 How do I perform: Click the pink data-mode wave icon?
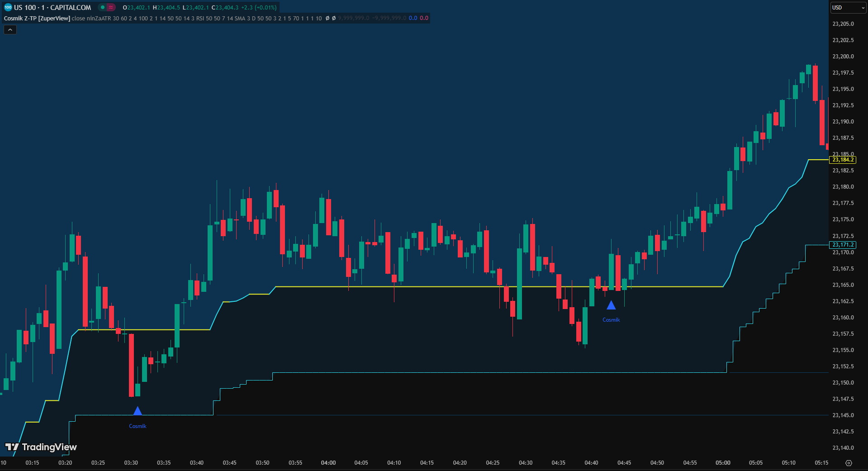click(x=111, y=7)
